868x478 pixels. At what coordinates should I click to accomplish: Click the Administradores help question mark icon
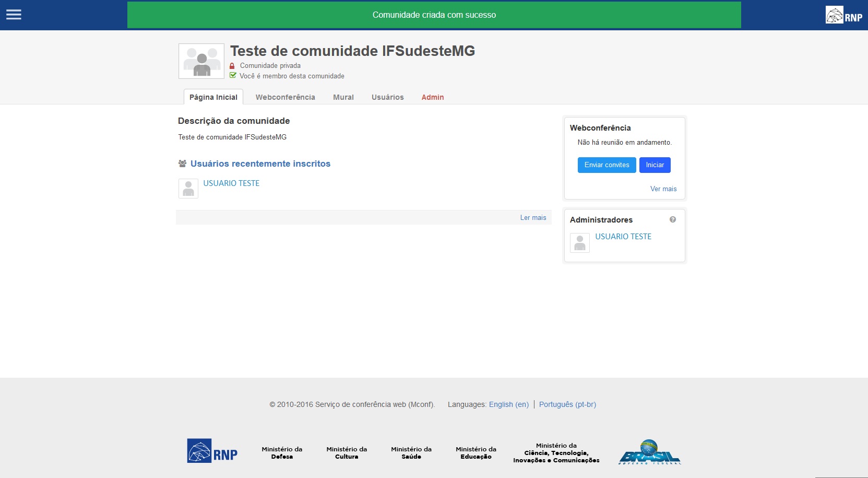tap(673, 220)
